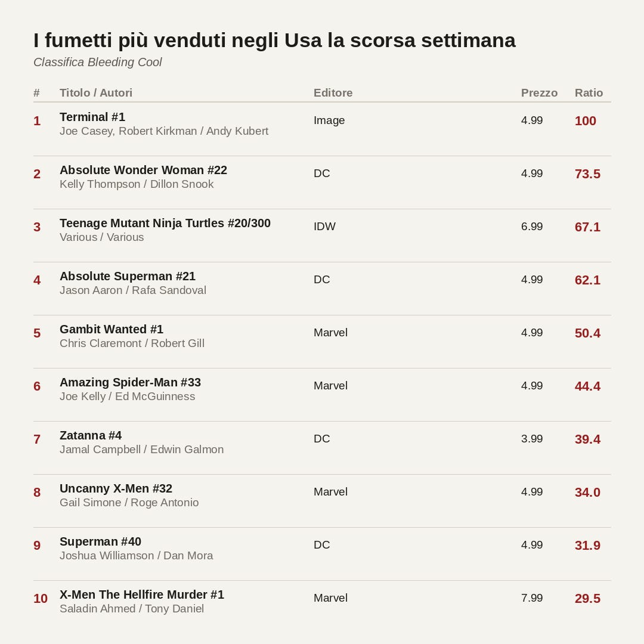Click the ratio value 100
This screenshot has width=644, height=644.
(586, 120)
